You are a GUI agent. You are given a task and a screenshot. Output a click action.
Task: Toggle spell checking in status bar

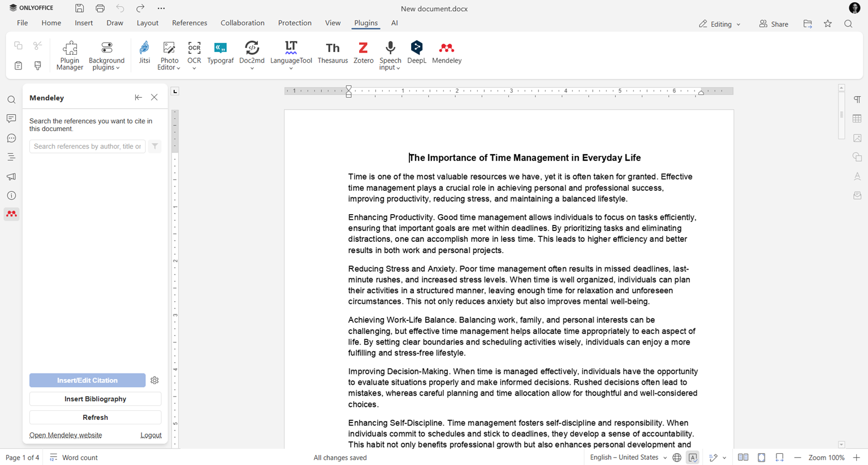coord(693,458)
